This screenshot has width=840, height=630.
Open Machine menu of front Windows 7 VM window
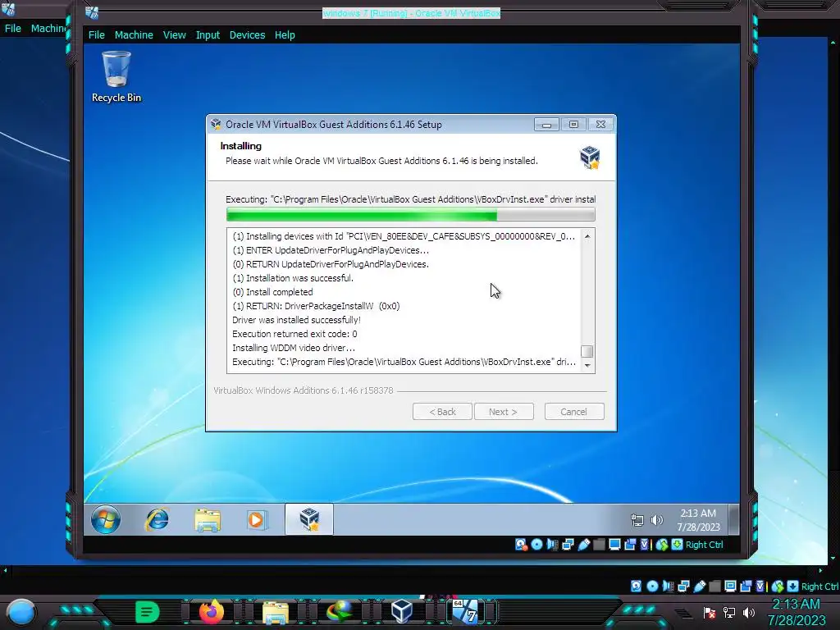pos(134,34)
